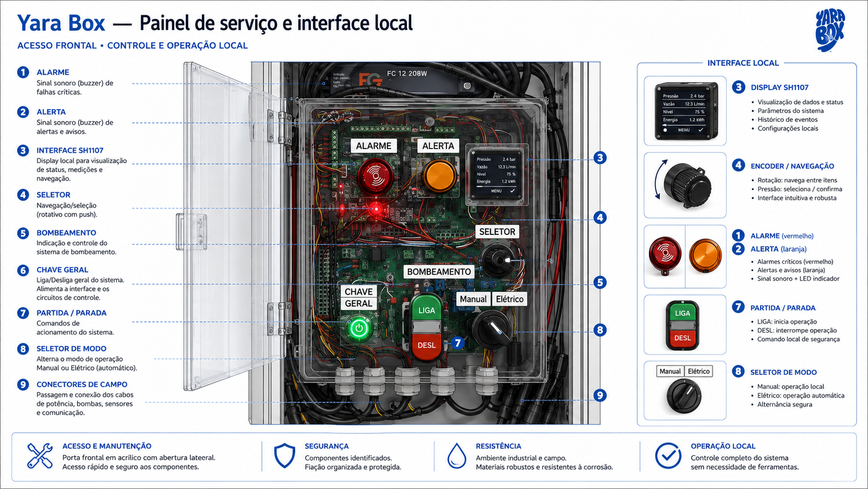Click the CHAVE GERAL label inside the enclosure

(x=359, y=298)
